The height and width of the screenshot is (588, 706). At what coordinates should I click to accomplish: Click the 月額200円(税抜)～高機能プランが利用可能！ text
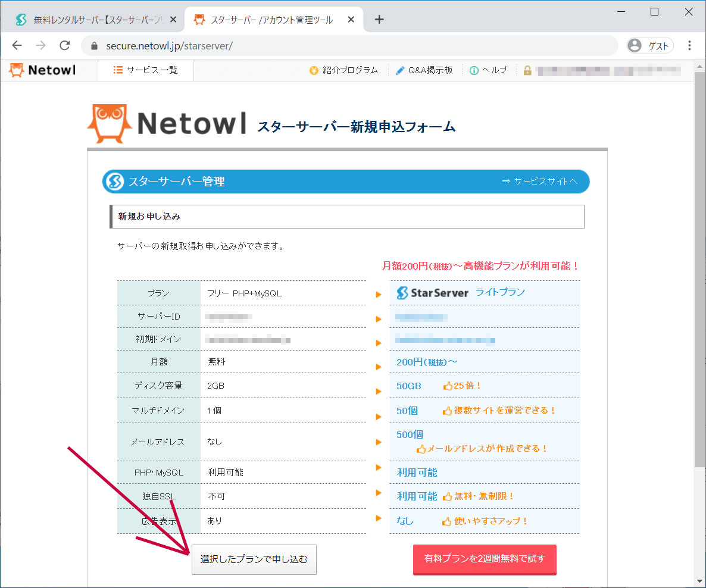pos(480,266)
